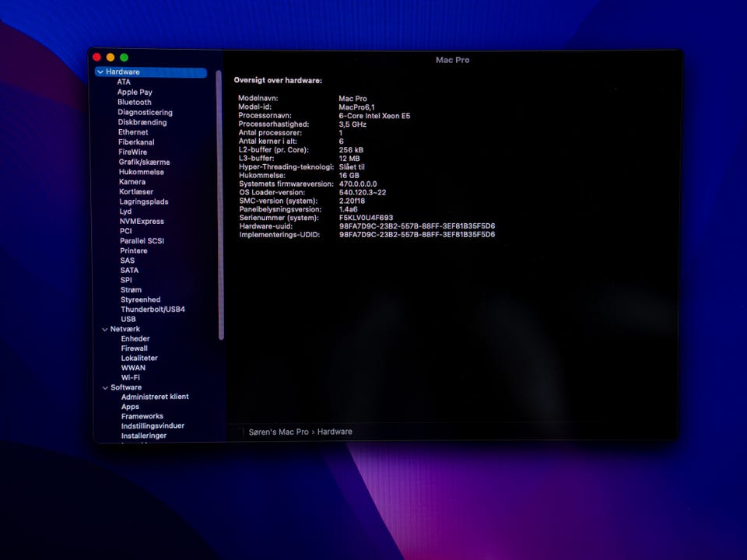Open Installeringer under Software

(x=144, y=436)
